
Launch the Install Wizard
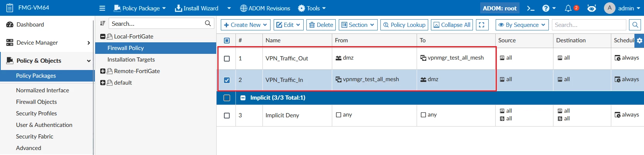click(x=197, y=8)
